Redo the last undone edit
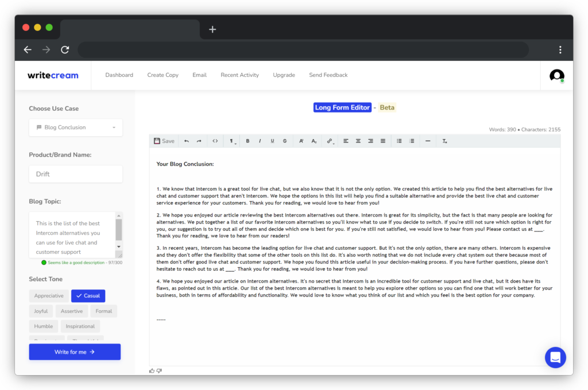This screenshot has width=588, height=390. (199, 141)
